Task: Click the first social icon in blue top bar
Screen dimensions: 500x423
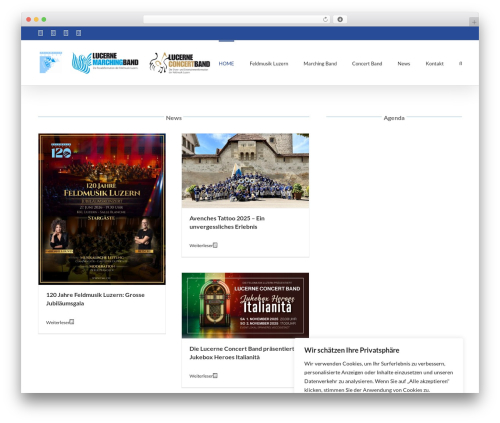Action: (40, 33)
